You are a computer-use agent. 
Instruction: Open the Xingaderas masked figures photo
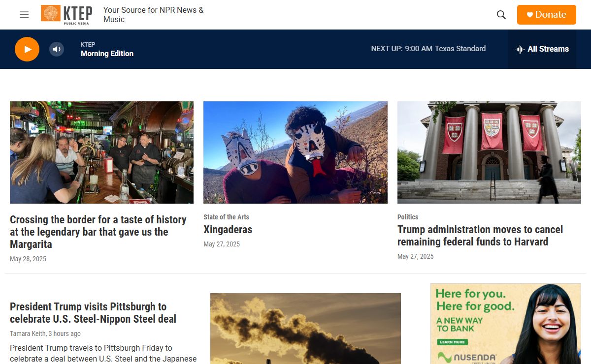295,152
